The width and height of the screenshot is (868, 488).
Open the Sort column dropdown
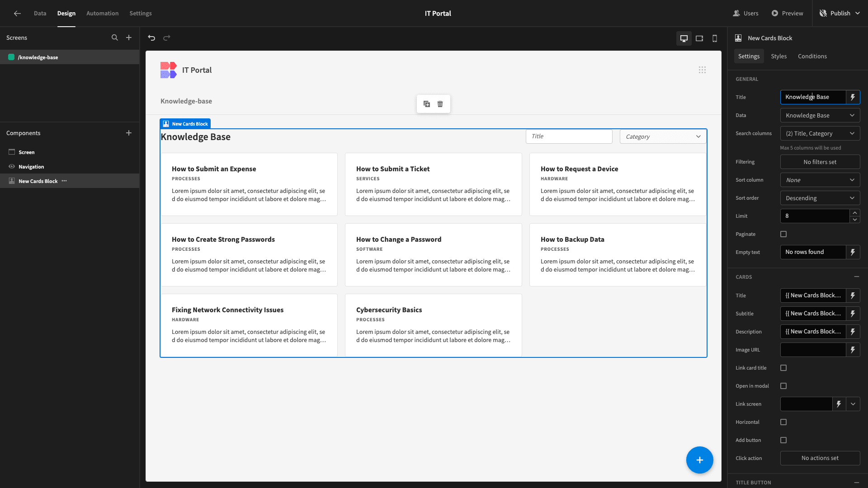pos(820,180)
